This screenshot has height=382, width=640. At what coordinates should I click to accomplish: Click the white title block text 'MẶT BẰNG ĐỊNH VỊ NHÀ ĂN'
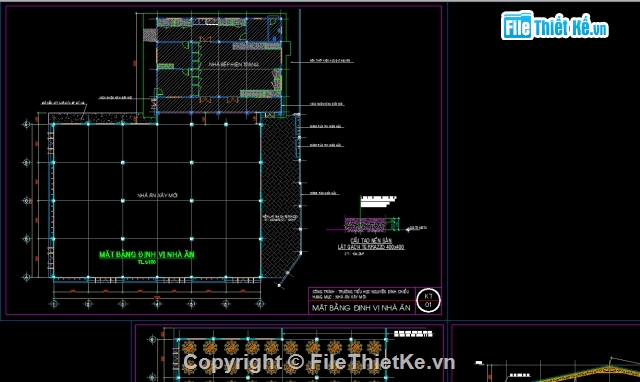click(361, 308)
